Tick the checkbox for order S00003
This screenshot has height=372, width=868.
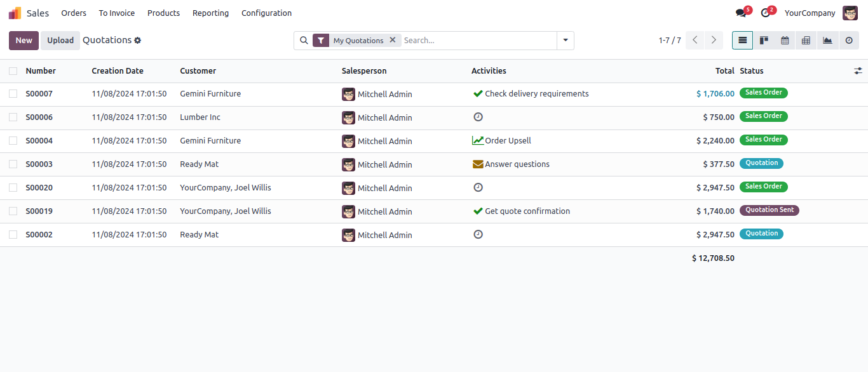[13, 164]
